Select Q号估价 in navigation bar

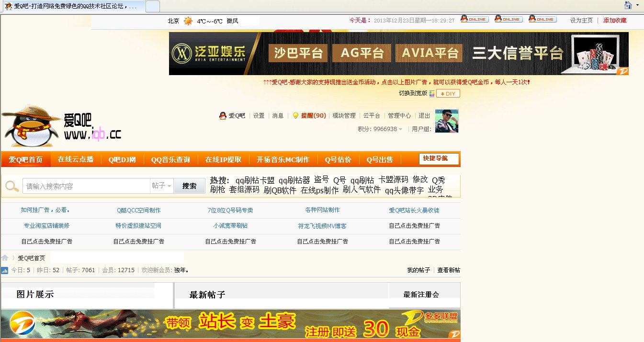[x=338, y=159]
